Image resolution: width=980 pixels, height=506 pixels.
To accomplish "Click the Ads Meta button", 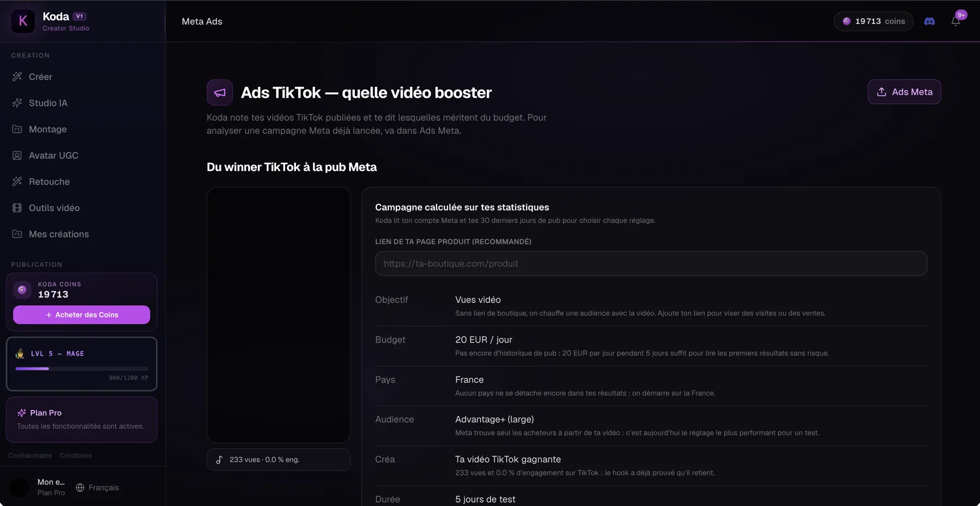I will [904, 92].
